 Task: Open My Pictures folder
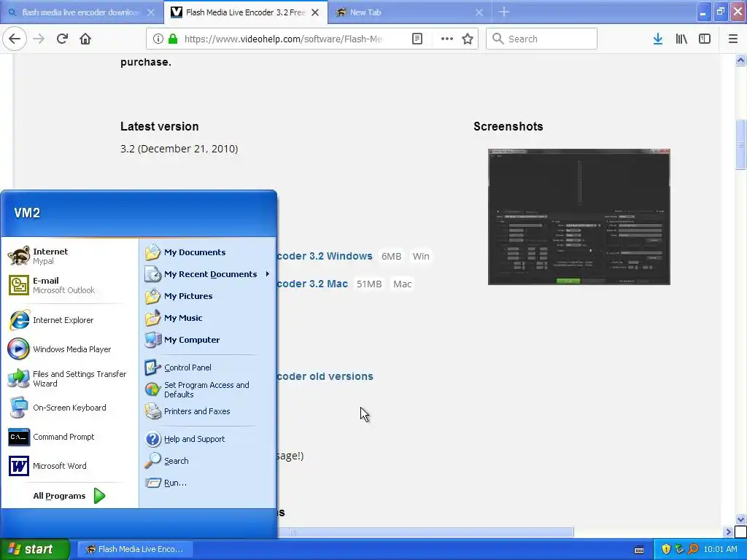click(x=208, y=296)
